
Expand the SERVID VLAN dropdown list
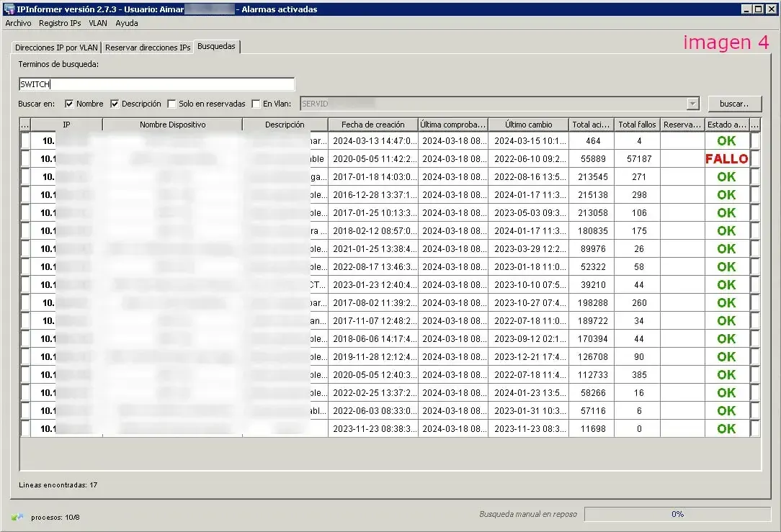[x=692, y=104]
